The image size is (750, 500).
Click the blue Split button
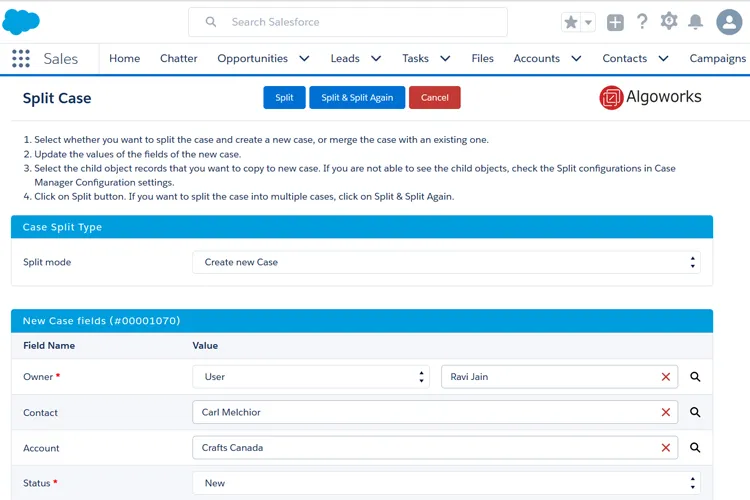[x=284, y=98]
